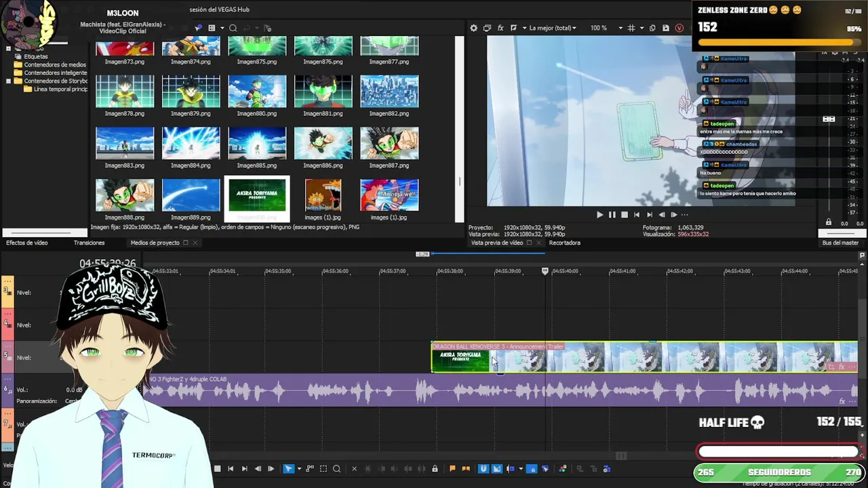This screenshot has width=868, height=488.
Task: Toggle external monitor preview icon
Action: (487, 28)
